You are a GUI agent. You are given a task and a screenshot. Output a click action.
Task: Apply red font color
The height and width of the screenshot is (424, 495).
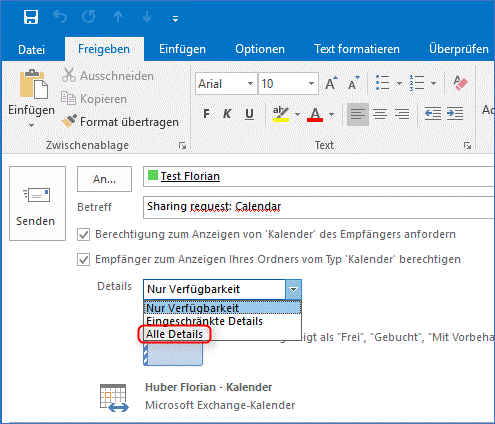pyautogui.click(x=315, y=114)
